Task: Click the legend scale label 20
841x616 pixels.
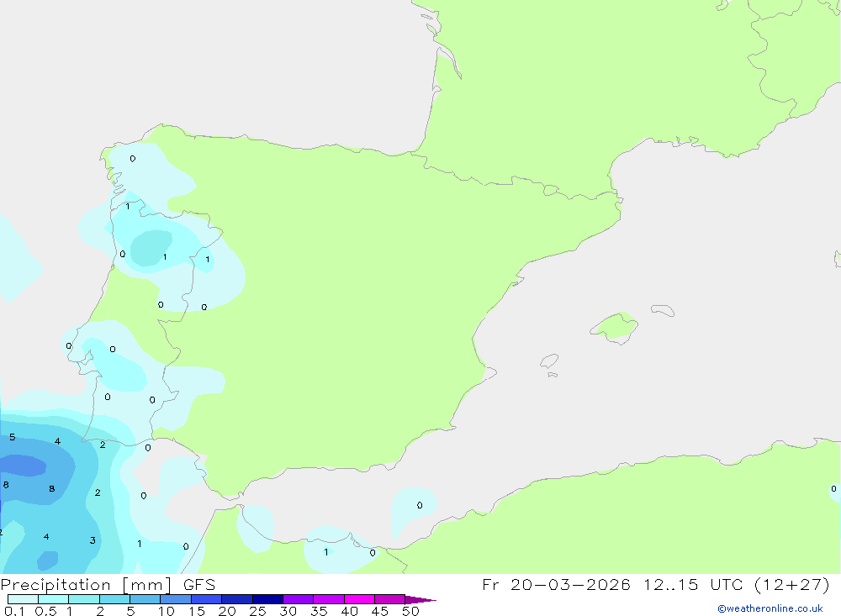Action: coord(227,611)
